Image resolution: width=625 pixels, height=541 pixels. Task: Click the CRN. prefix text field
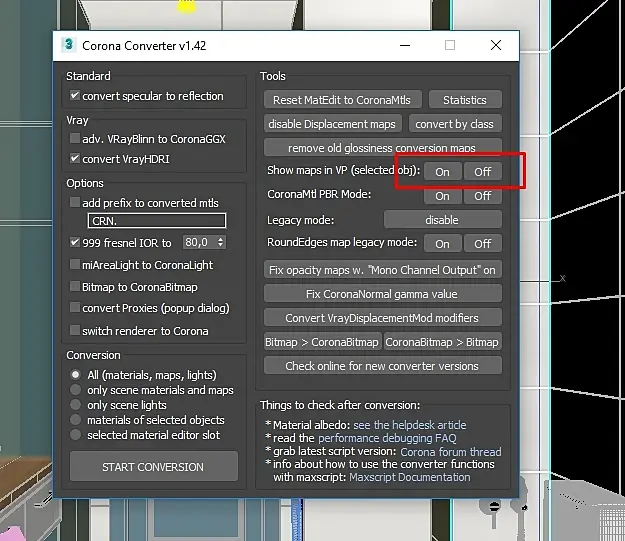pyautogui.click(x=157, y=220)
